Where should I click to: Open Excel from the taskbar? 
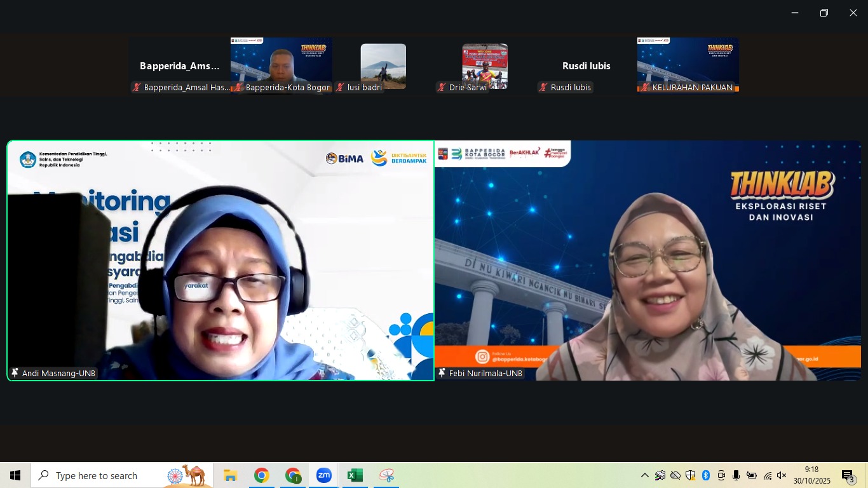(x=355, y=475)
